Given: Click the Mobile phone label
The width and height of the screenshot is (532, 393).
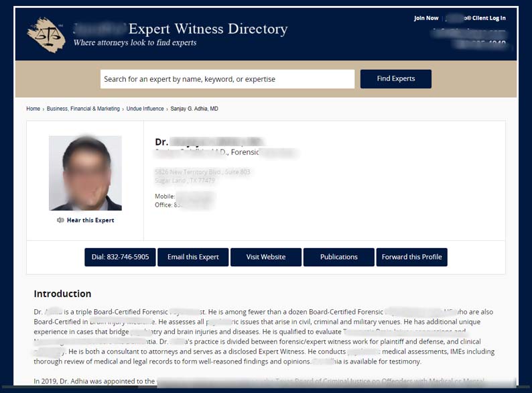Looking at the screenshot, I should click(165, 196).
